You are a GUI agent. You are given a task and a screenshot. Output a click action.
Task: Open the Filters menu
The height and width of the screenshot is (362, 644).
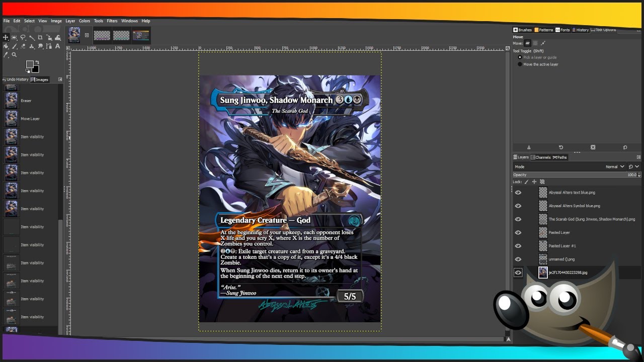(x=112, y=21)
